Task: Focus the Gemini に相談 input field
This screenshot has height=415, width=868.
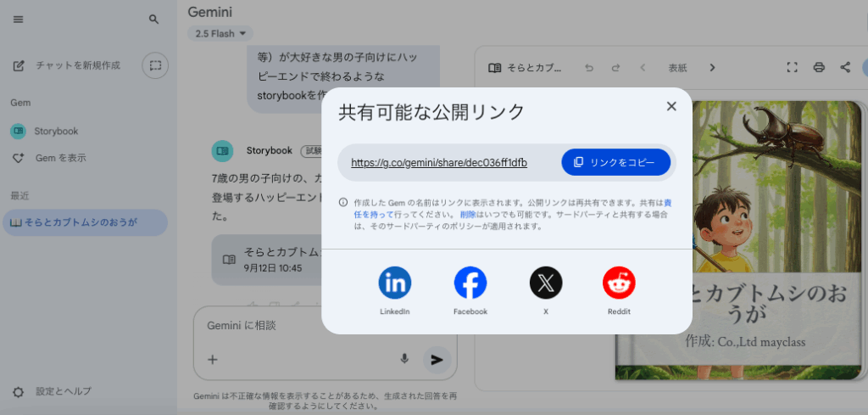Action: tap(325, 326)
